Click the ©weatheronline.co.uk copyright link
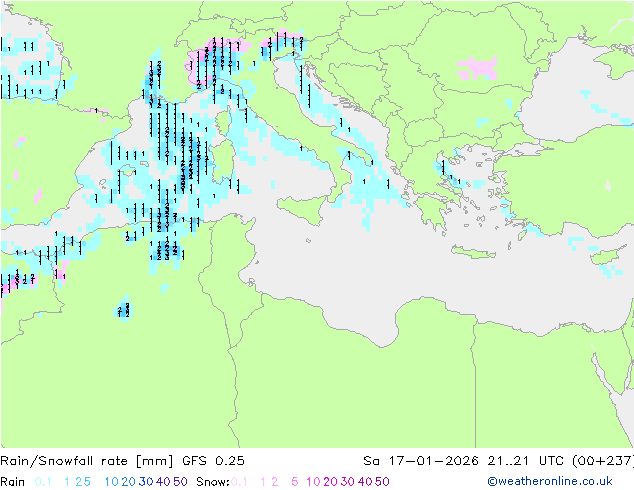 550,481
